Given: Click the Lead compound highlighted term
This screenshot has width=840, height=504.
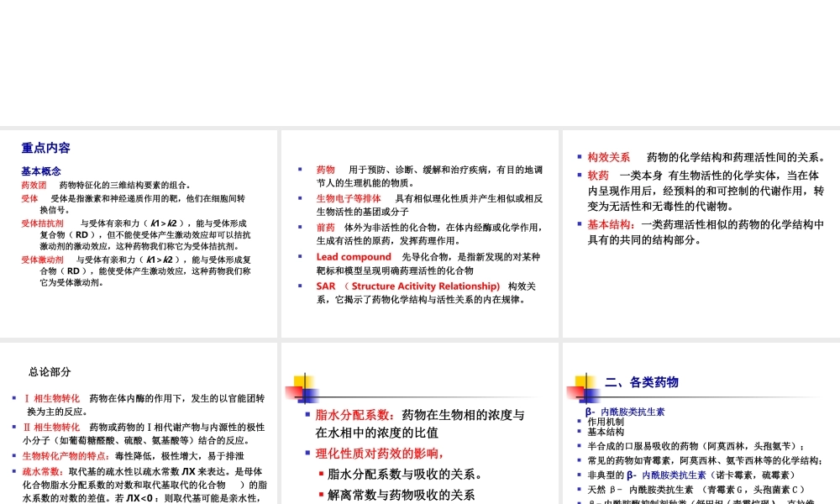Looking at the screenshot, I should pyautogui.click(x=353, y=256).
